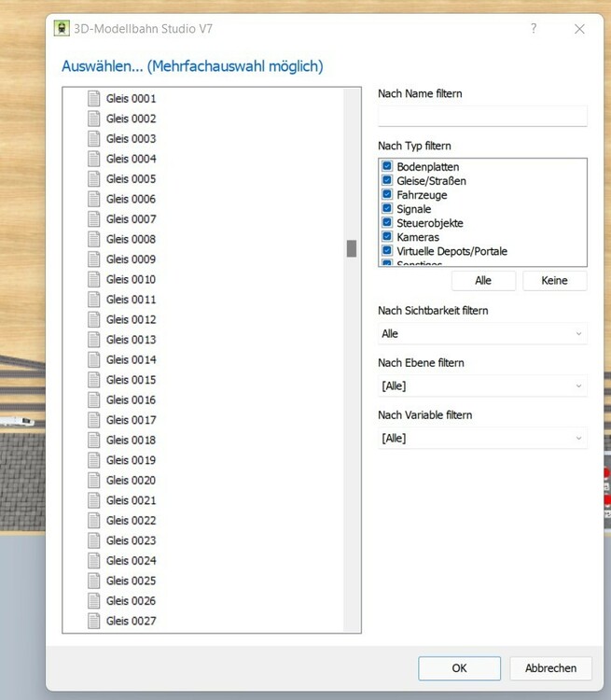Select Gleis 0014 in the list
611x700 pixels.
coord(132,360)
